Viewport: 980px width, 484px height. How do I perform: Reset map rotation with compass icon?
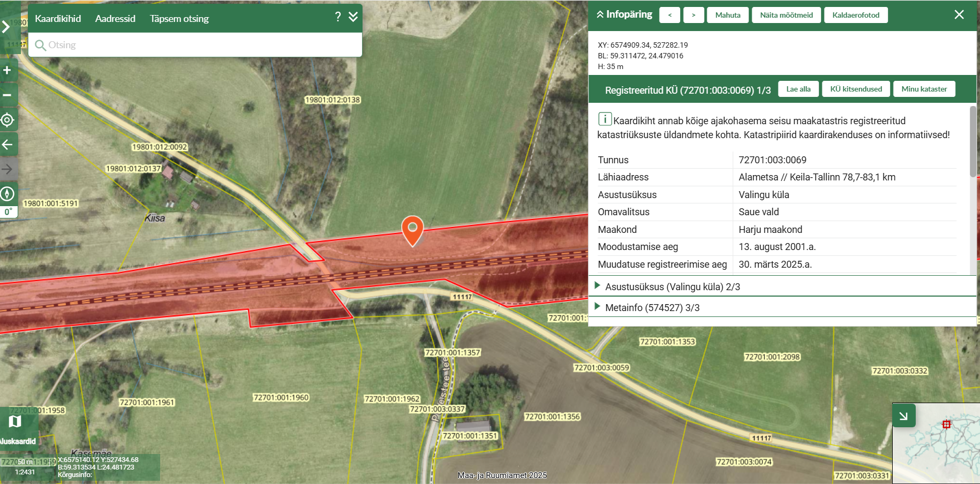point(7,194)
